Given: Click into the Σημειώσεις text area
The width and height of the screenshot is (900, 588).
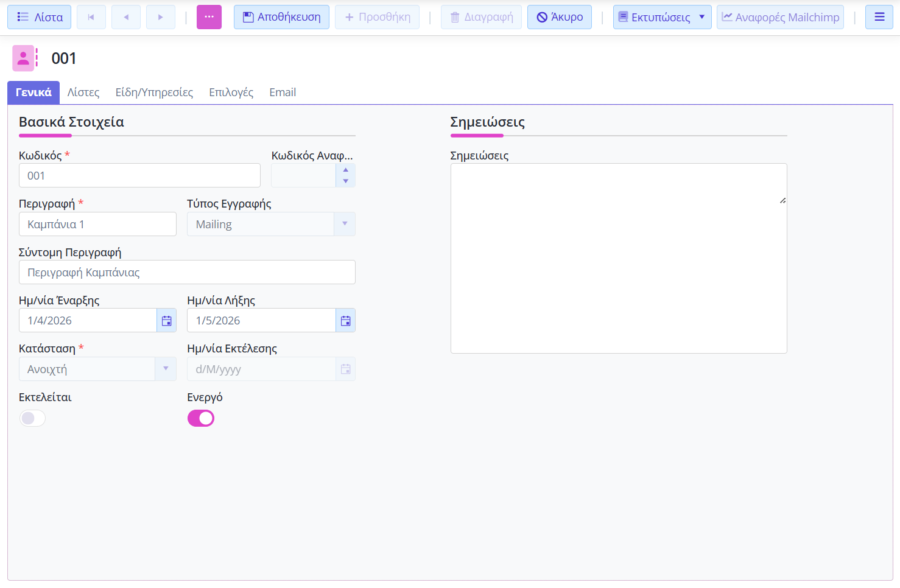Looking at the screenshot, I should 618,258.
